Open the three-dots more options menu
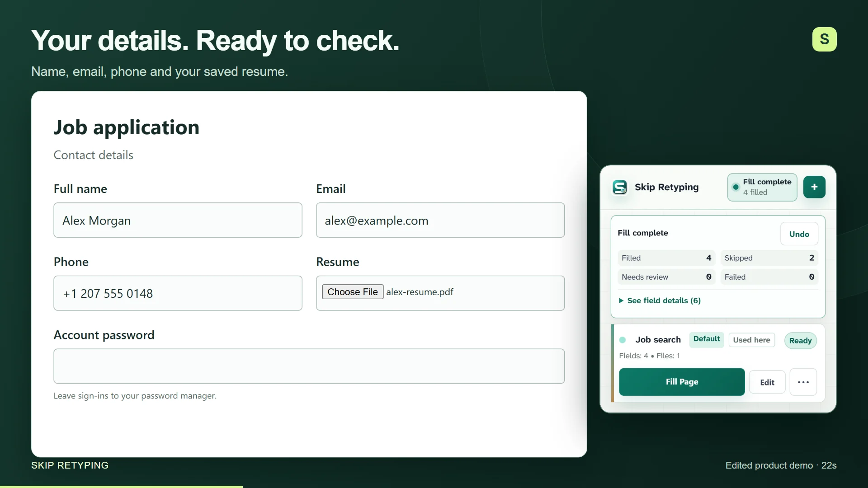This screenshot has width=868, height=488. click(803, 382)
